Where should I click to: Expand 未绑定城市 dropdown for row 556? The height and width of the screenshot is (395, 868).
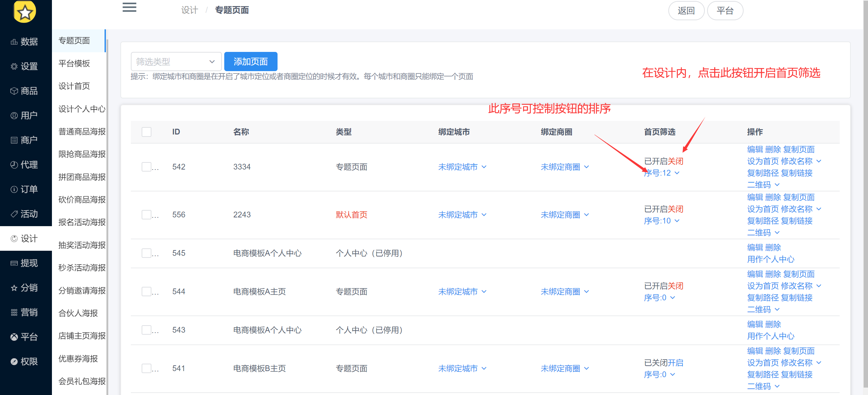[462, 215]
